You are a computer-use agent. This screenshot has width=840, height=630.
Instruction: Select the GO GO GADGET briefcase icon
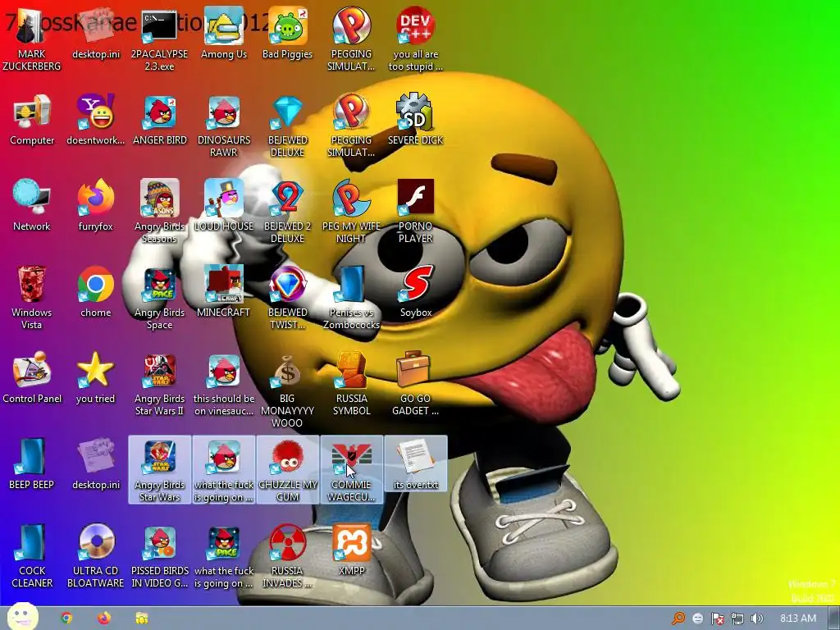click(x=415, y=384)
